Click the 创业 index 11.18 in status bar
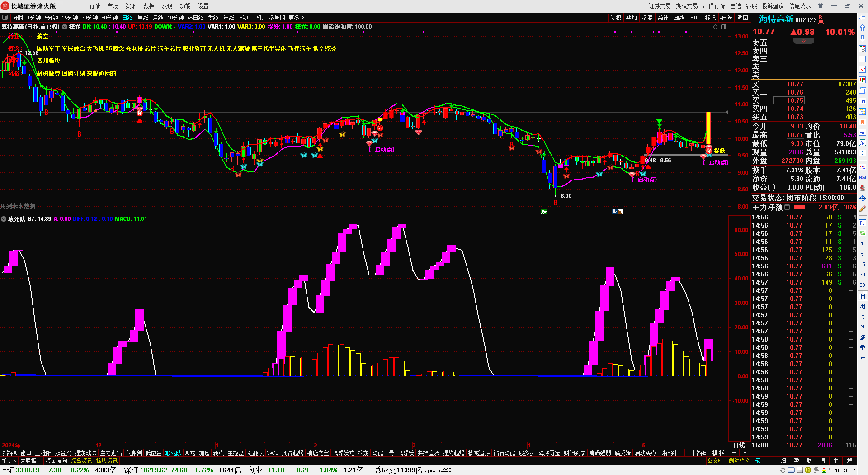The width and height of the screenshot is (868, 475). [276, 470]
